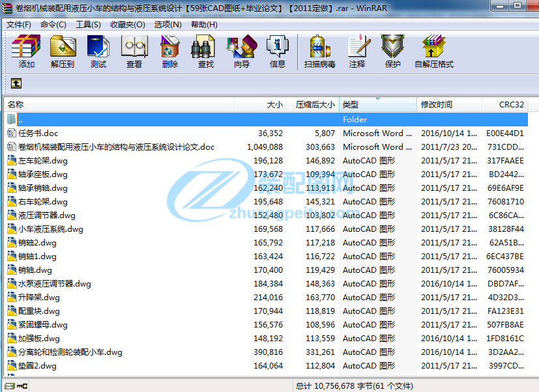Open the 帮助(H) menu
Image resolution: width=539 pixels, height=392 pixels.
coord(204,25)
